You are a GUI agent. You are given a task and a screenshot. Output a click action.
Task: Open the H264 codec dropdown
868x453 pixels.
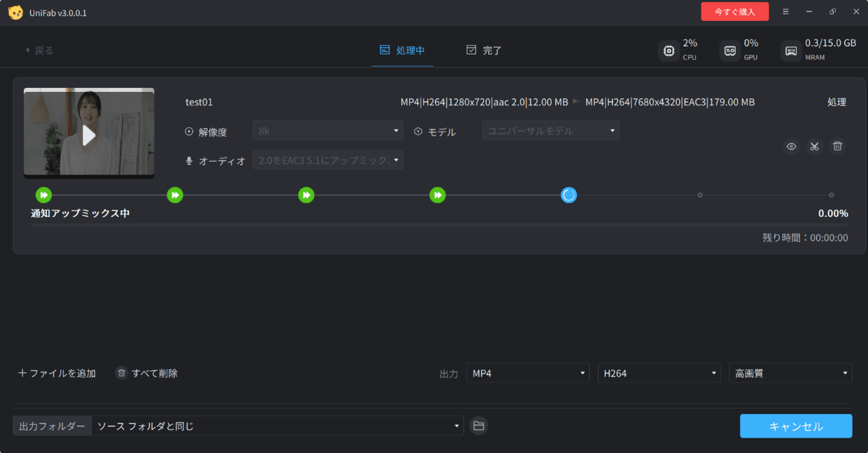point(659,373)
